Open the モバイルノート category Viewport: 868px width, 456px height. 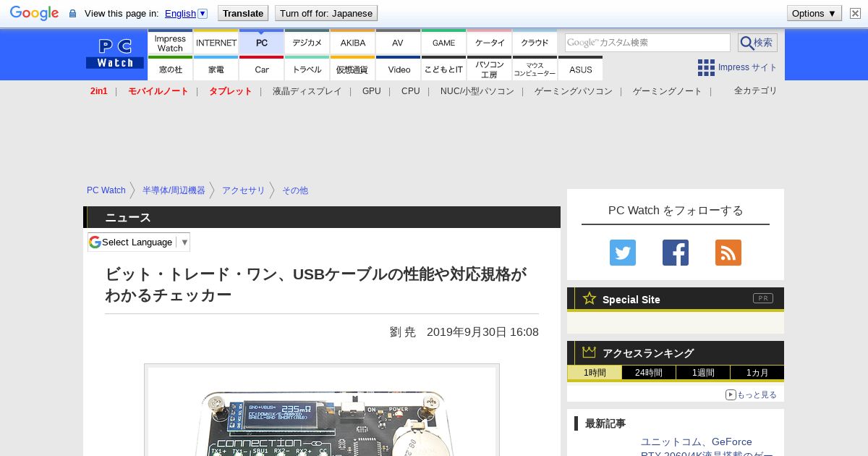click(158, 91)
